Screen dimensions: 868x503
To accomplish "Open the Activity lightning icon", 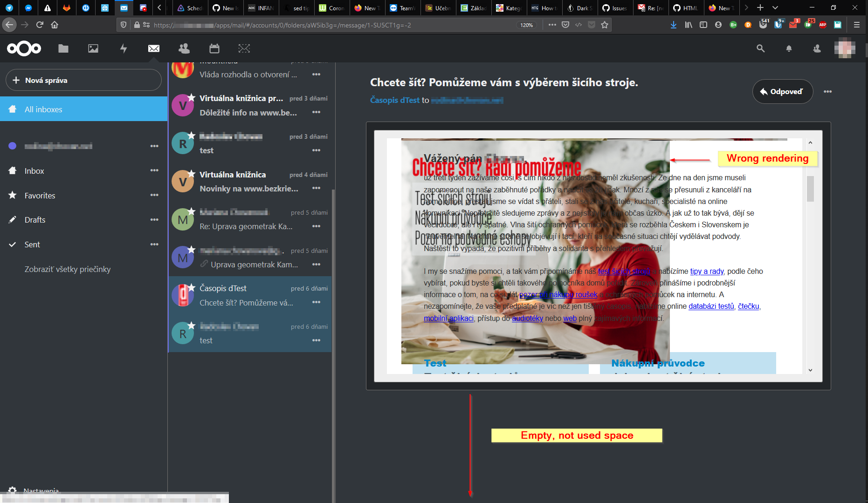I will pos(123,48).
